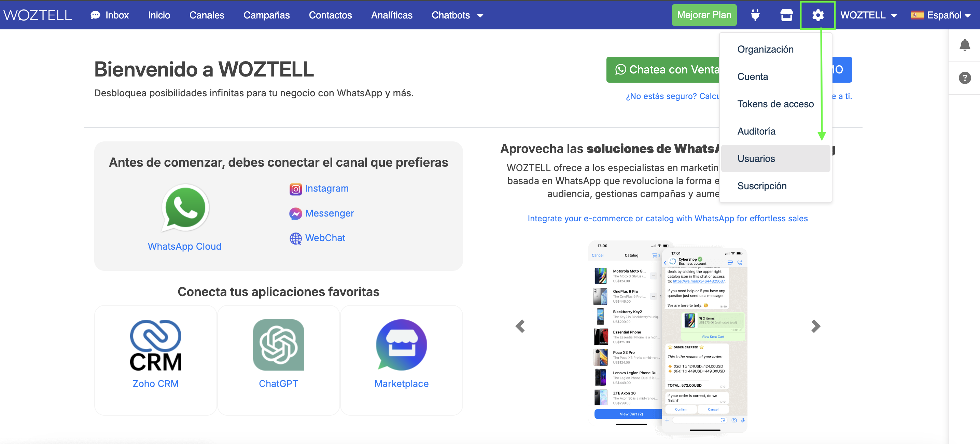Image resolution: width=980 pixels, height=444 pixels.
Task: Select the Zoho CRM logo
Action: point(156,345)
